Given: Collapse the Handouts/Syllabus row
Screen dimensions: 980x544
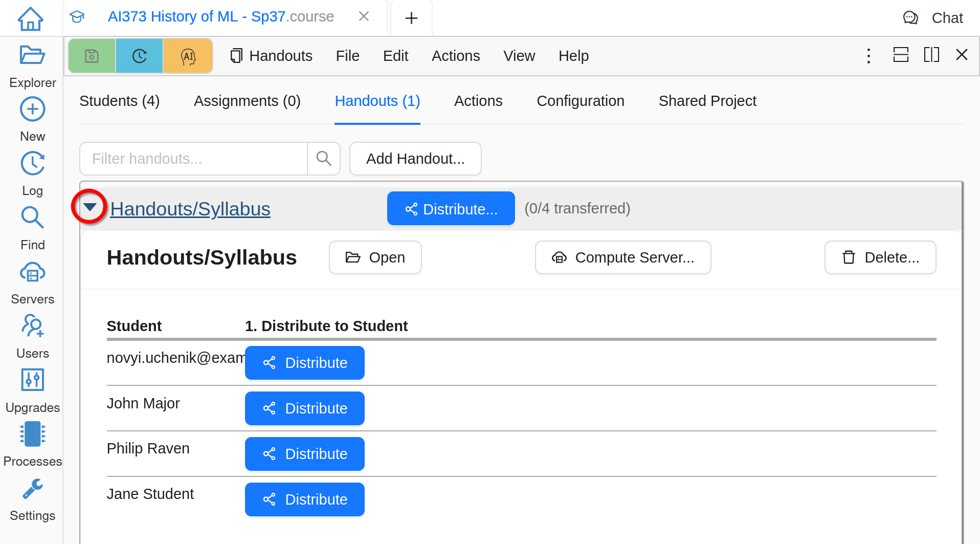Looking at the screenshot, I should tap(90, 207).
